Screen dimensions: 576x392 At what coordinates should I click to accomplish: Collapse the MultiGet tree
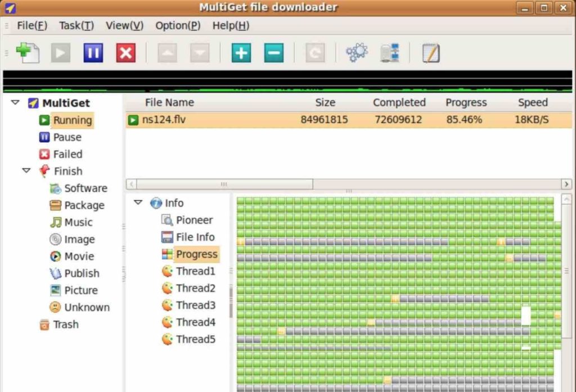click(x=14, y=103)
